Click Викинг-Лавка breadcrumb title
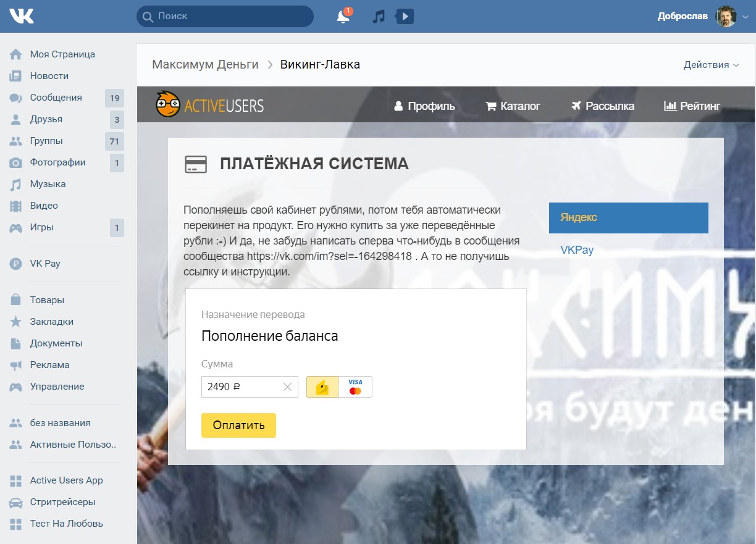The height and width of the screenshot is (544, 756). pos(320,64)
